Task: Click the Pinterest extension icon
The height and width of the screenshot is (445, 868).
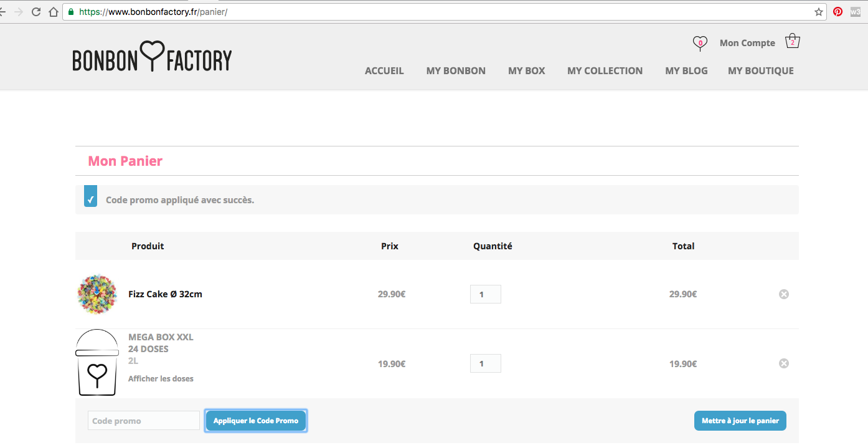Action: click(x=837, y=12)
